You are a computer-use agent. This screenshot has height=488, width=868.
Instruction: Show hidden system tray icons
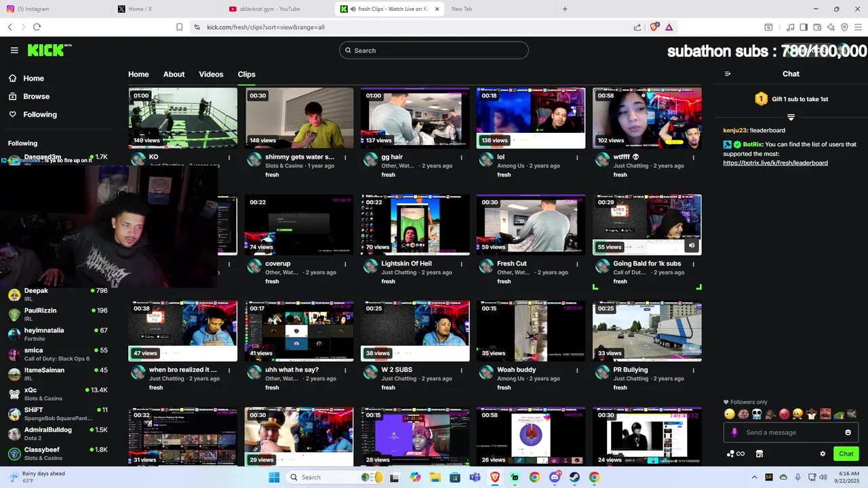tap(754, 477)
